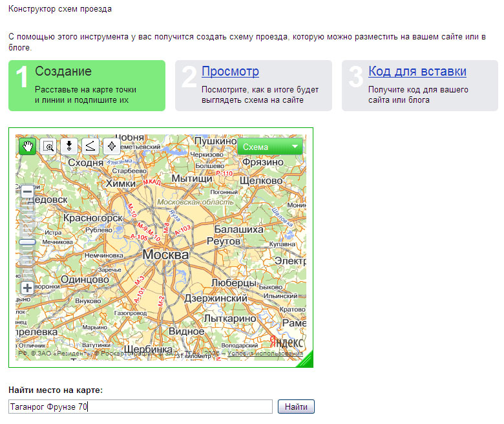Click the Мытищи label on map
504x424 pixels.
click(x=192, y=179)
